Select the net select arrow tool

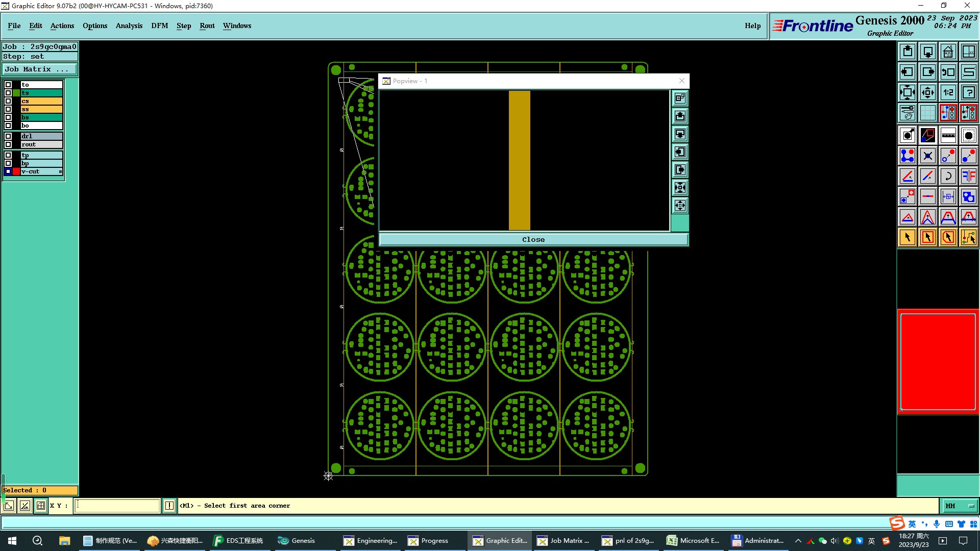pyautogui.click(x=968, y=237)
